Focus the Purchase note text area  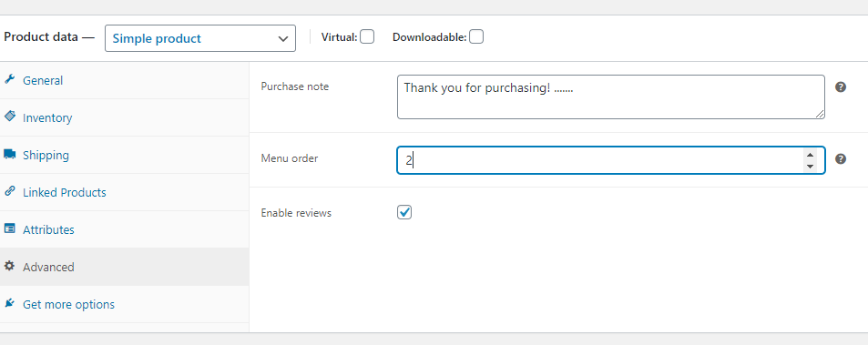(611, 96)
